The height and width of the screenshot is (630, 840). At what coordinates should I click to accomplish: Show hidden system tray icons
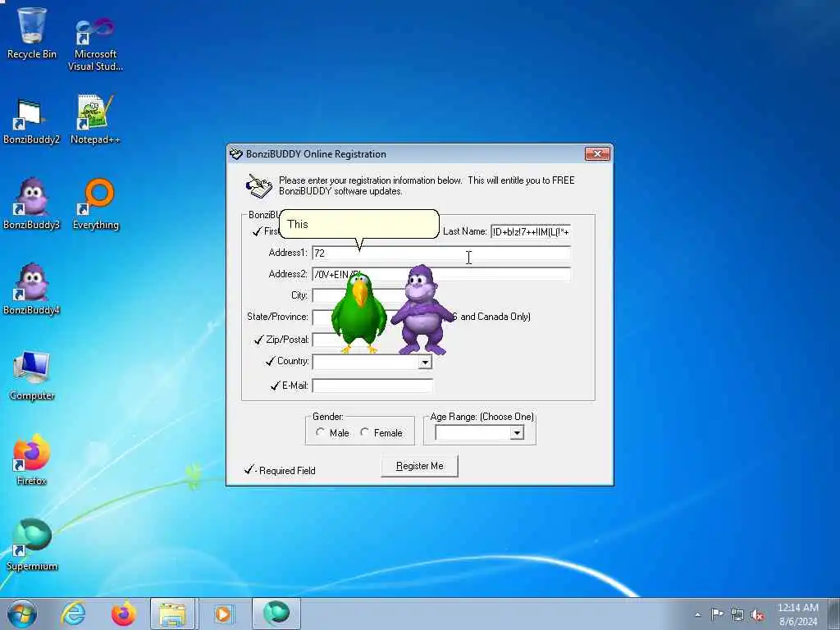click(x=697, y=614)
